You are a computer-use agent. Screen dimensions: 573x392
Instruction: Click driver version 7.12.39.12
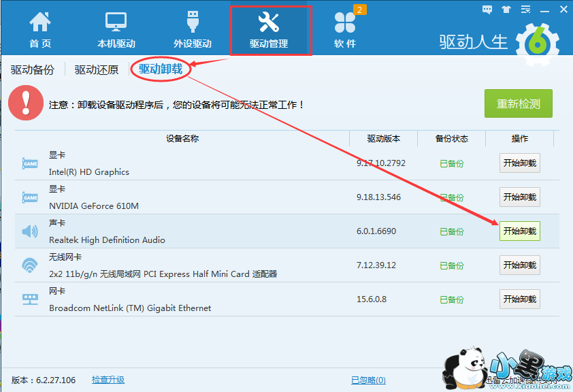376,265
